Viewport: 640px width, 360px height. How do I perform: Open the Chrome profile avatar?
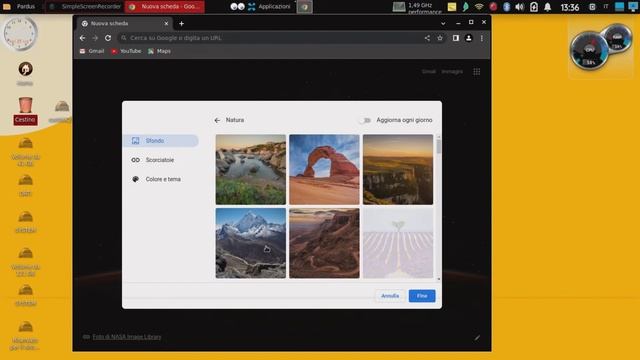click(x=469, y=38)
